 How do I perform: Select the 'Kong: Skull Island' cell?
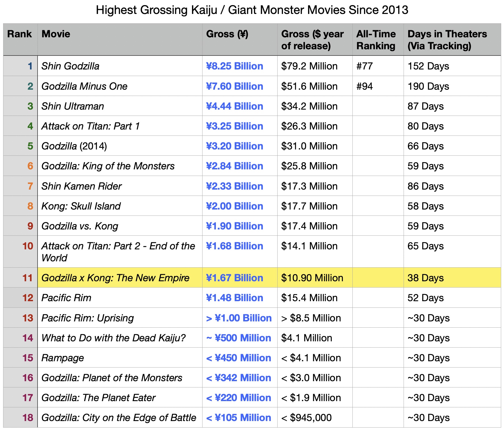pos(120,206)
